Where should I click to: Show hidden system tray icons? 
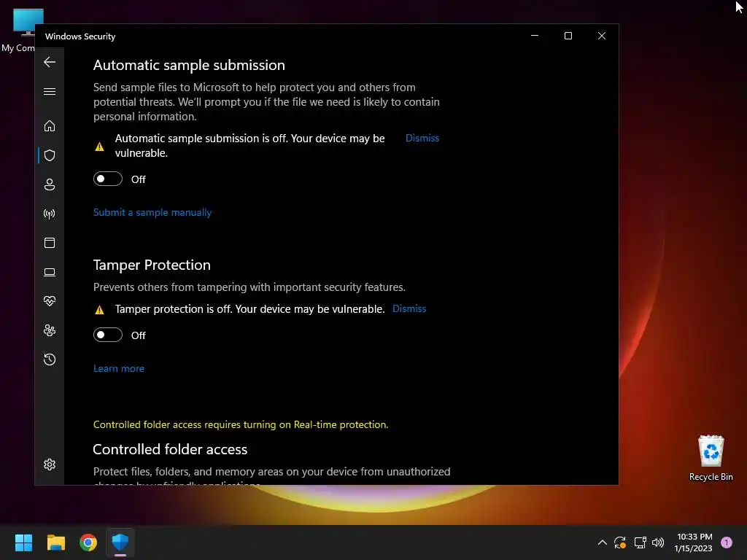602,542
